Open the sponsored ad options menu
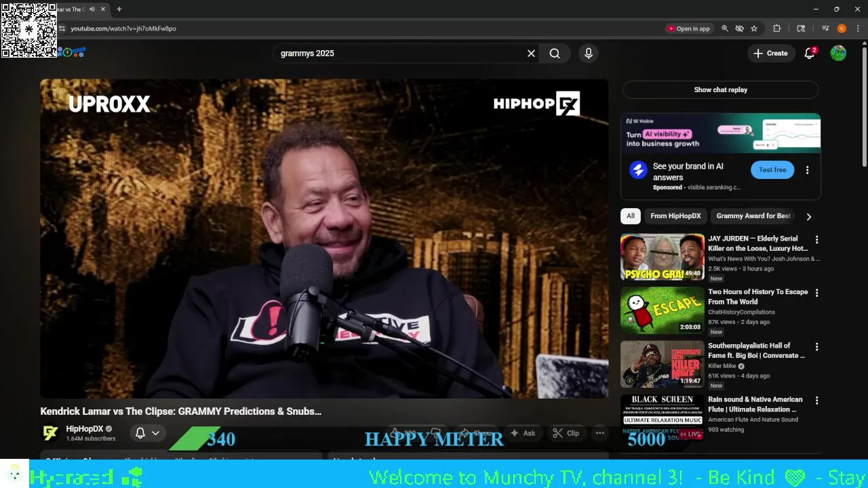Screen dimensions: 868x488 [807, 170]
